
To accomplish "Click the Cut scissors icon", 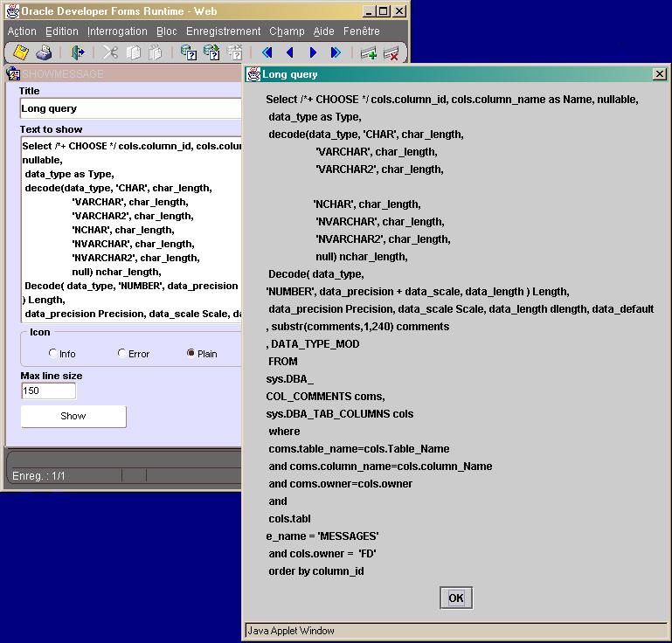I will click(110, 52).
